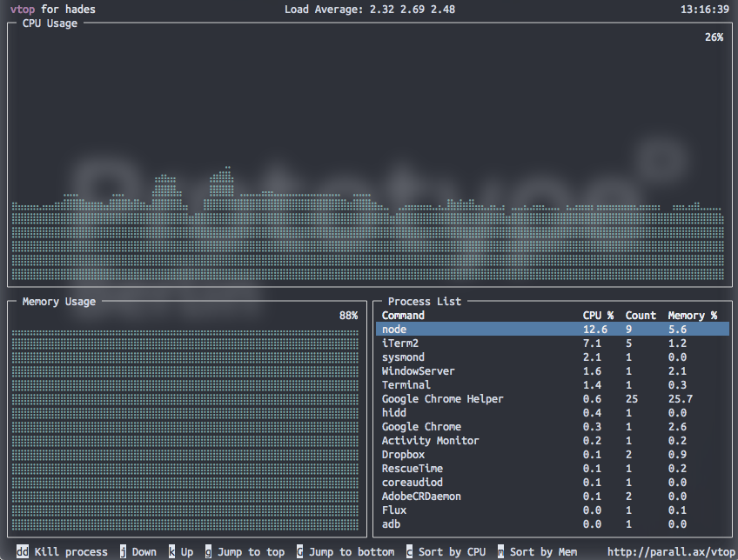Open the parall.ax/vtop link
This screenshot has width=738, height=560.
coord(671,552)
